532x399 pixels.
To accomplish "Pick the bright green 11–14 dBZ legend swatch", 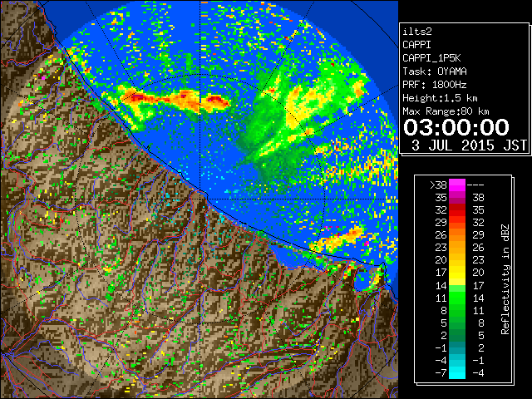I will (457, 298).
